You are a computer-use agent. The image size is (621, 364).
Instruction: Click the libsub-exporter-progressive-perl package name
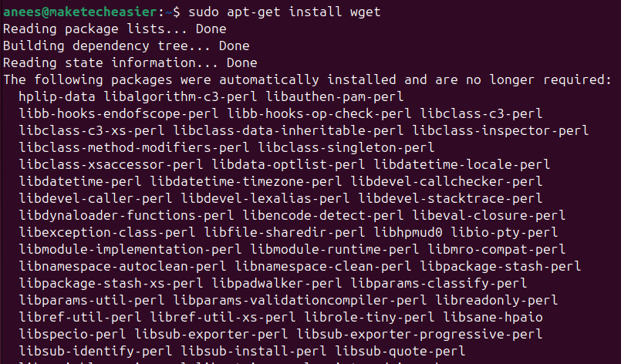tap(420, 335)
